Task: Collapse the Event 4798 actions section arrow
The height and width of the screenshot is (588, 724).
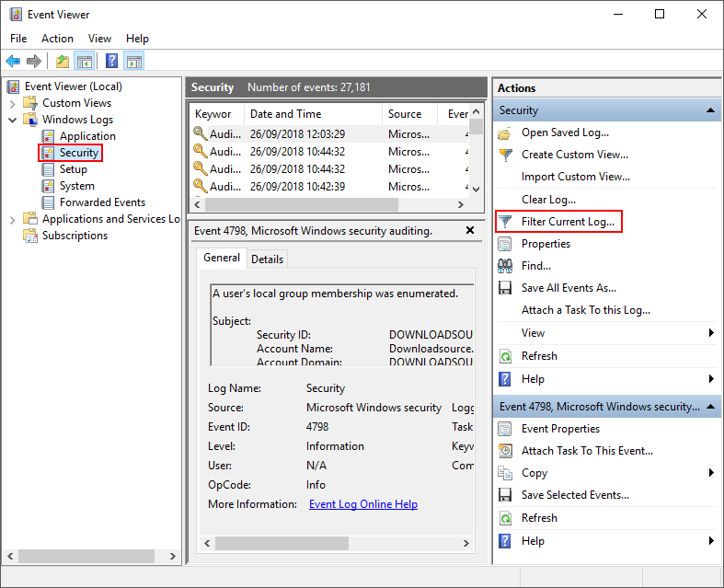Action: pyautogui.click(x=710, y=407)
